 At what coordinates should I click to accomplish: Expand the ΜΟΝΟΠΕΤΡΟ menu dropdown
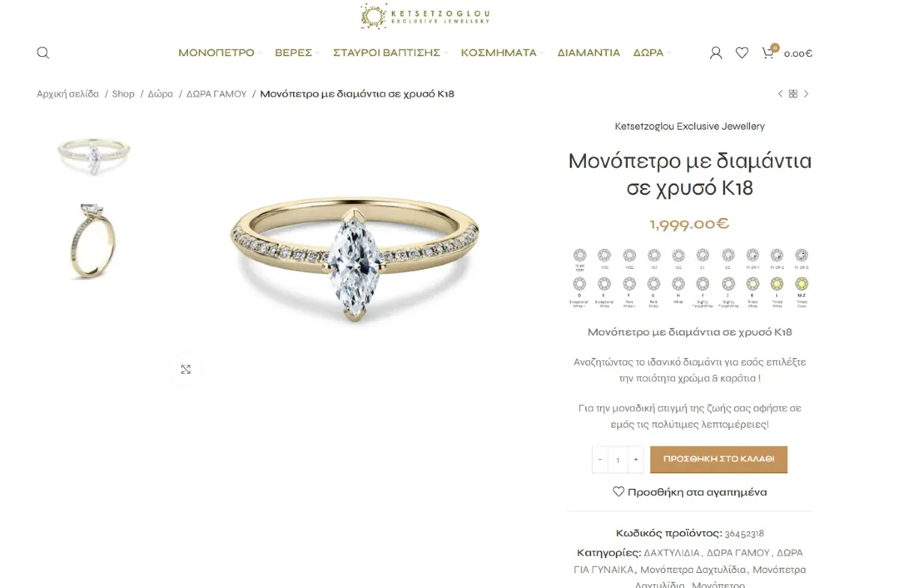click(220, 52)
